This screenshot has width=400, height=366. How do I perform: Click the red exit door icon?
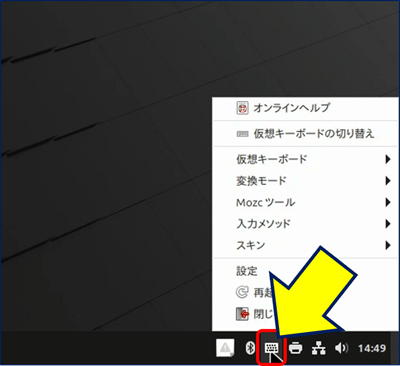[242, 314]
